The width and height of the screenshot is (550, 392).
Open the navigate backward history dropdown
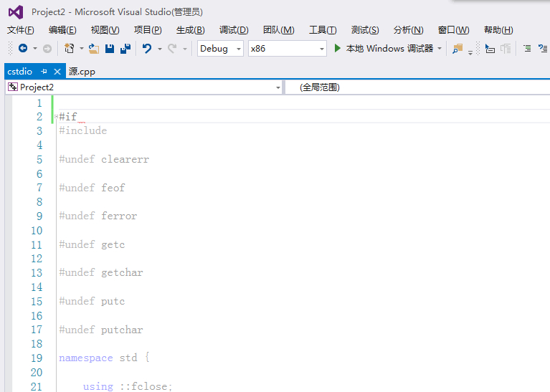[x=35, y=49]
